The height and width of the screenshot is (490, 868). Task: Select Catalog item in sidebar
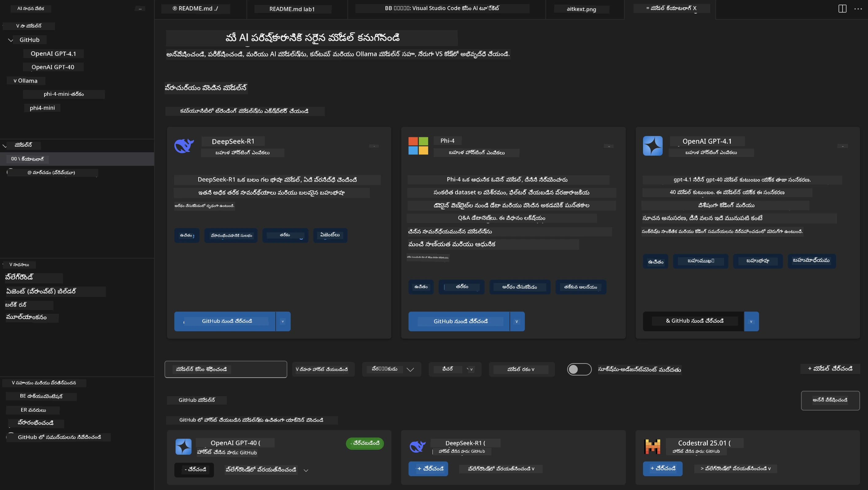point(77,159)
